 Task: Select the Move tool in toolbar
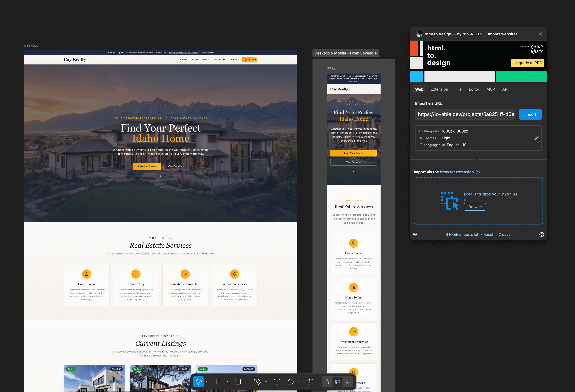pos(198,382)
